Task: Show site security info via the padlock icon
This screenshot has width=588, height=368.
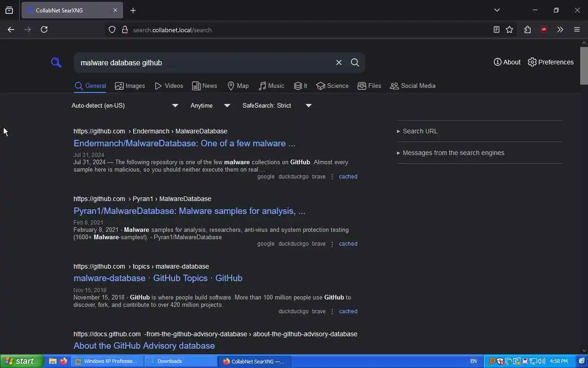Action: point(124,29)
